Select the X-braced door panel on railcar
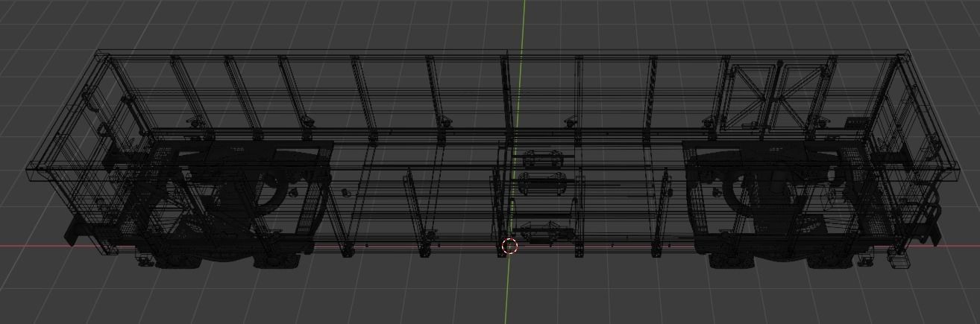 pos(776,97)
